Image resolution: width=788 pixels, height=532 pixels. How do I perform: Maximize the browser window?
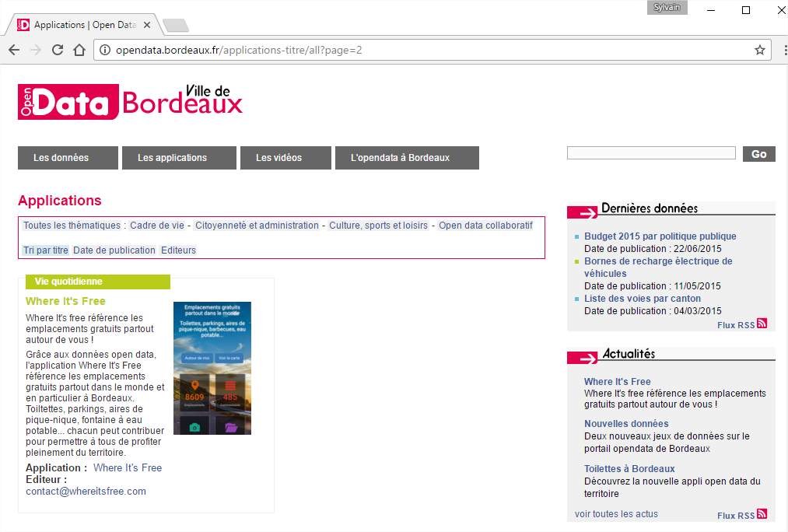[x=746, y=10]
